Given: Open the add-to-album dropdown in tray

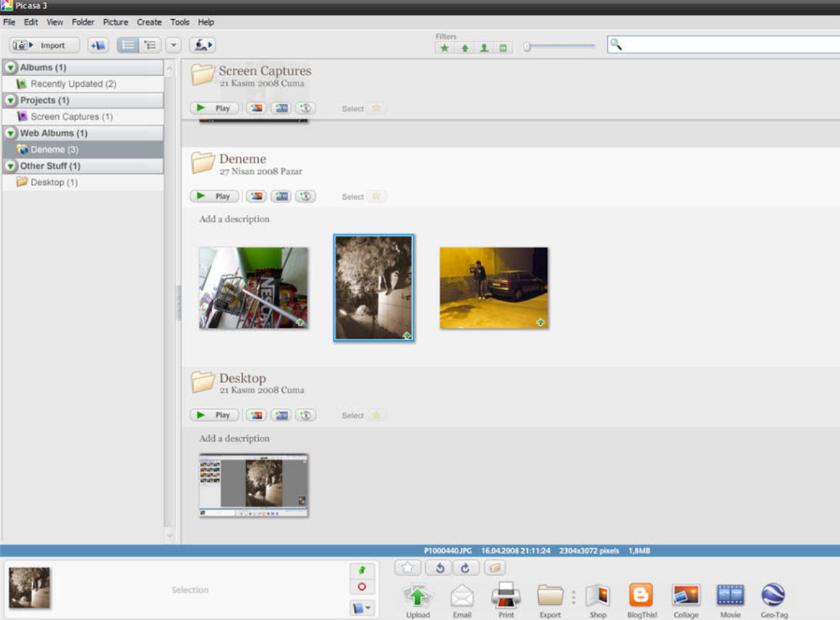Looking at the screenshot, I should click(362, 608).
